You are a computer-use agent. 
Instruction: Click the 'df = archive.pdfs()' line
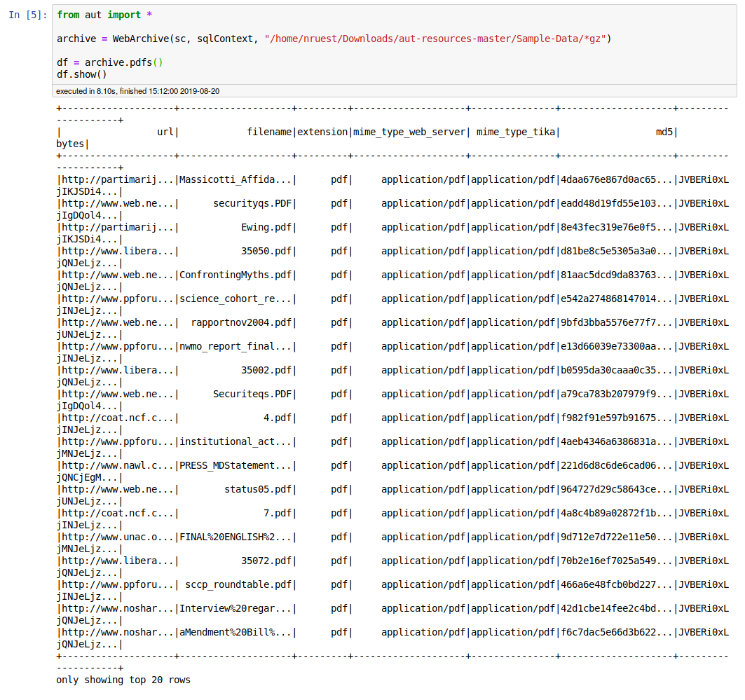coord(110,62)
